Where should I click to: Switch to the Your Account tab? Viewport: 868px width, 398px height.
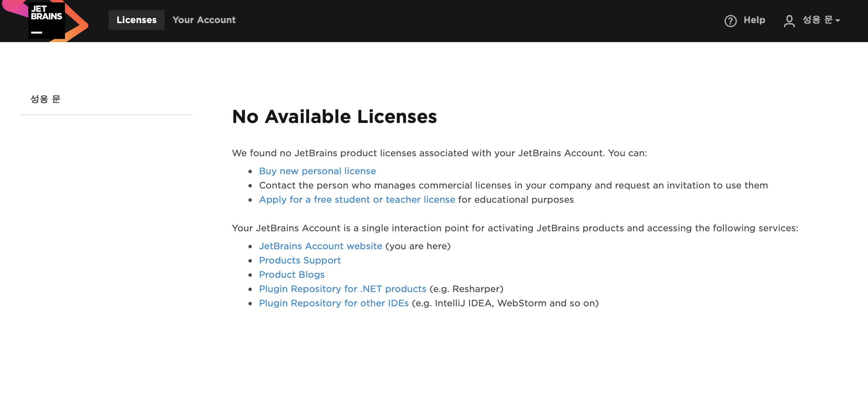[x=204, y=20]
